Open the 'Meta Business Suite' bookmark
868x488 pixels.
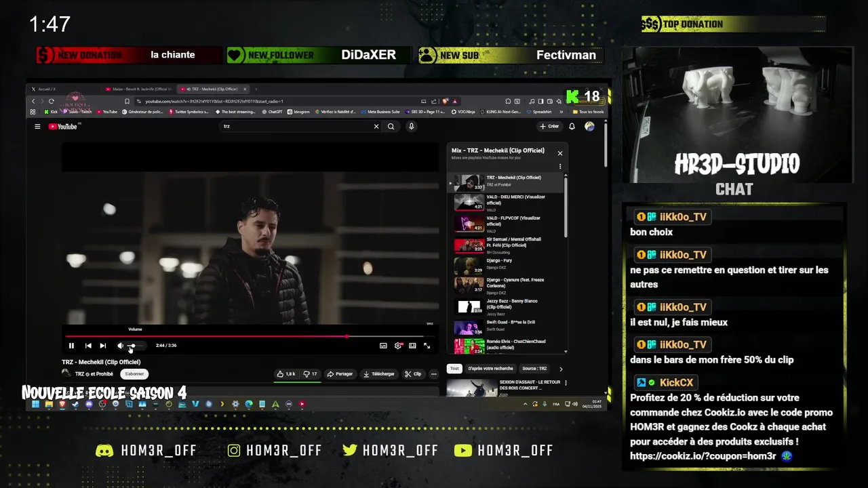(380, 112)
